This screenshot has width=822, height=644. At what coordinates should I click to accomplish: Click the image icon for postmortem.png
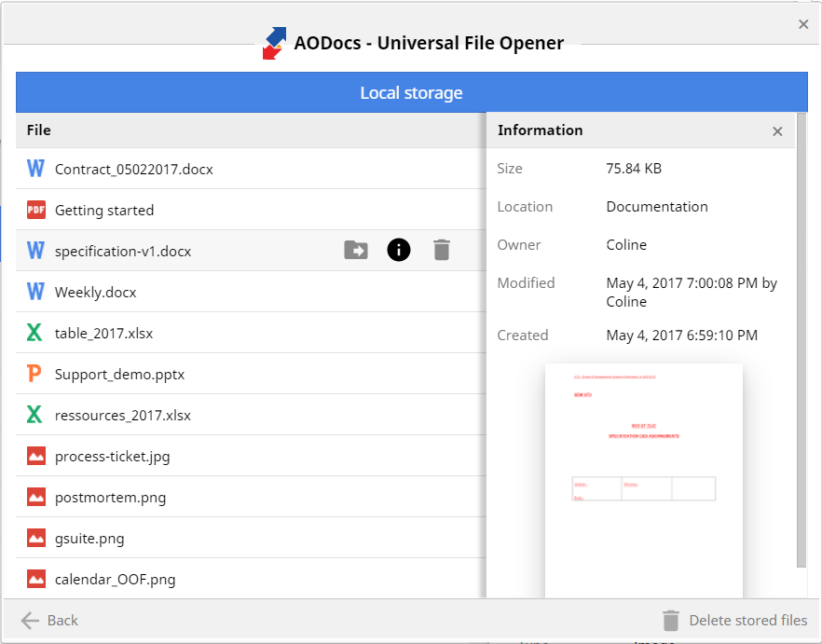(36, 497)
